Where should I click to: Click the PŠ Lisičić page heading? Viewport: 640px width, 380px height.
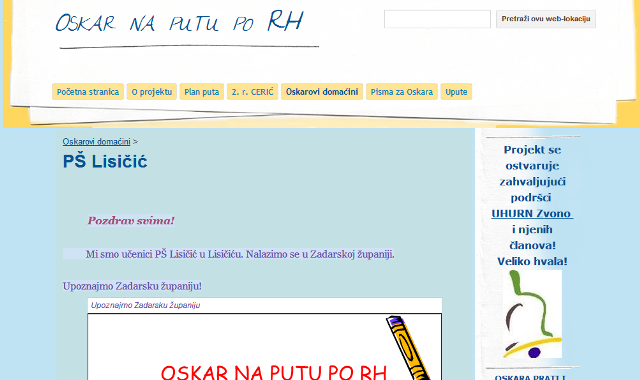tap(105, 161)
